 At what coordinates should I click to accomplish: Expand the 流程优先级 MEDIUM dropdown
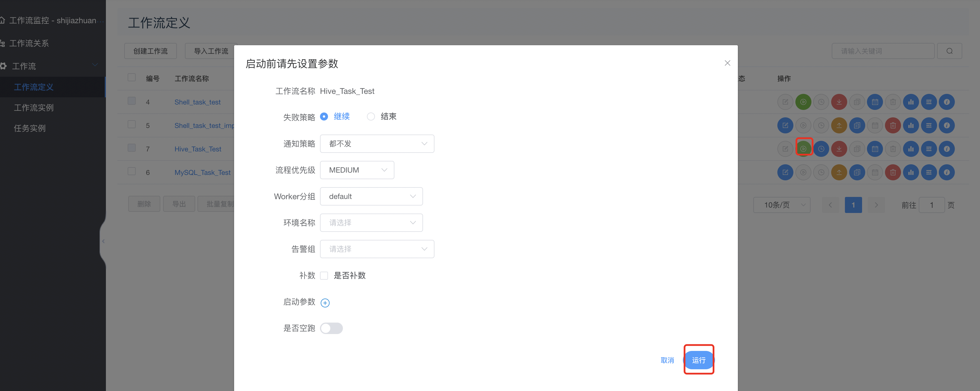tap(357, 170)
